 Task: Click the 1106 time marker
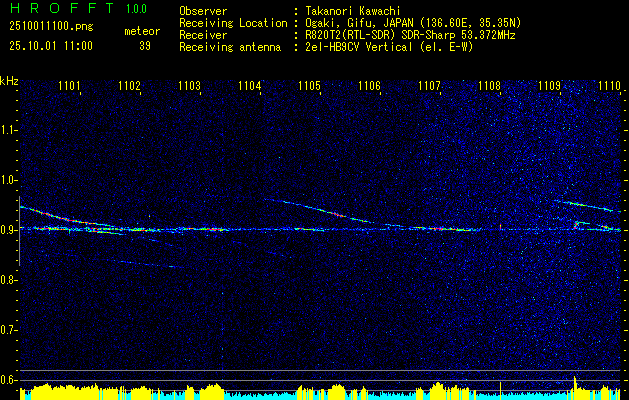[369, 85]
